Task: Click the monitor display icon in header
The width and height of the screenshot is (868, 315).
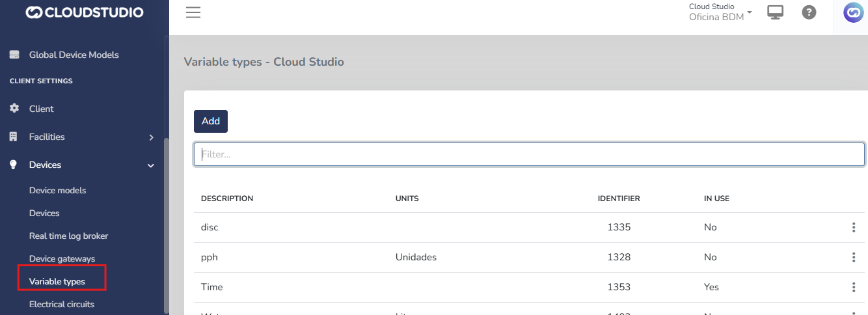Action: tap(775, 12)
